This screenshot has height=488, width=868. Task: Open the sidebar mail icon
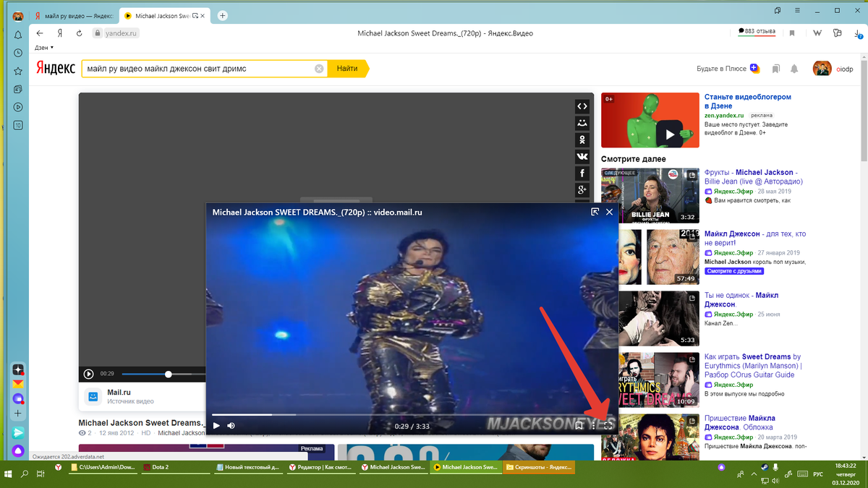(18, 385)
